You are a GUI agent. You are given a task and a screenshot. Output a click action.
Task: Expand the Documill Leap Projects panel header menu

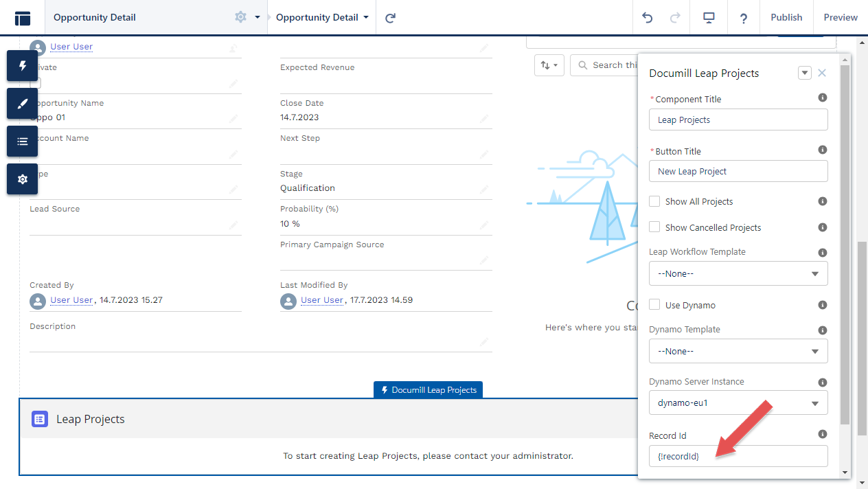pos(804,72)
